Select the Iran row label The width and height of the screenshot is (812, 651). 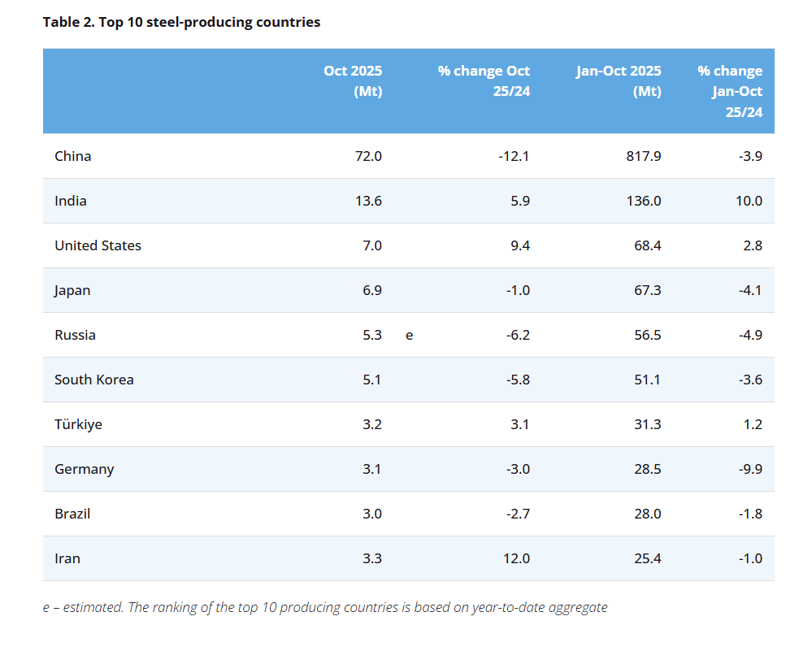coord(67,558)
